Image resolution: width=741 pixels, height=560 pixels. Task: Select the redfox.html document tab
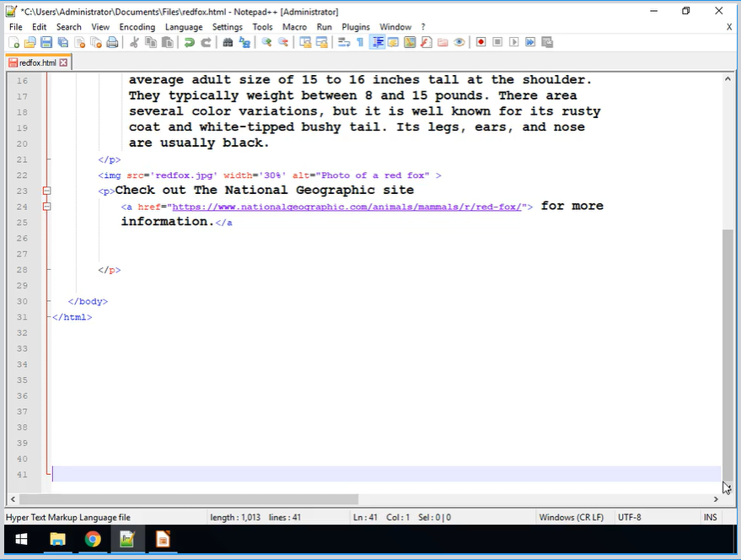(x=37, y=62)
